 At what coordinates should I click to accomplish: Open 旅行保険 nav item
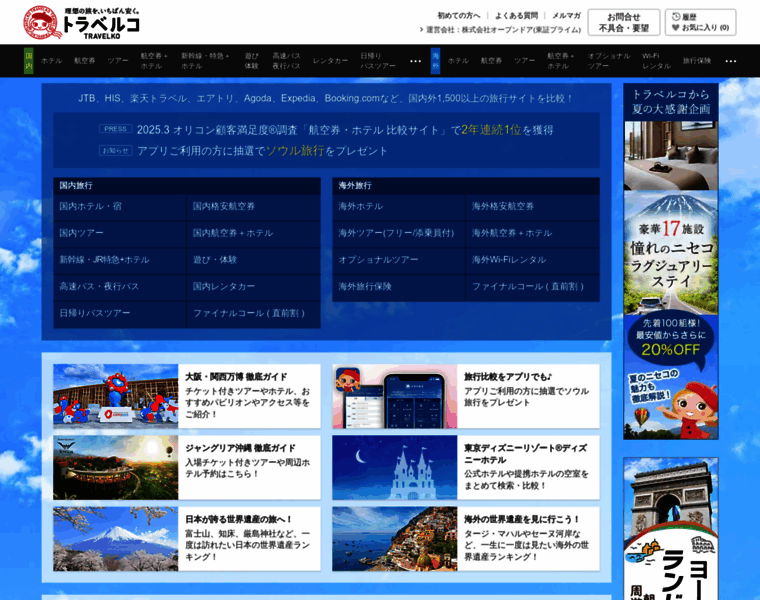click(x=697, y=61)
